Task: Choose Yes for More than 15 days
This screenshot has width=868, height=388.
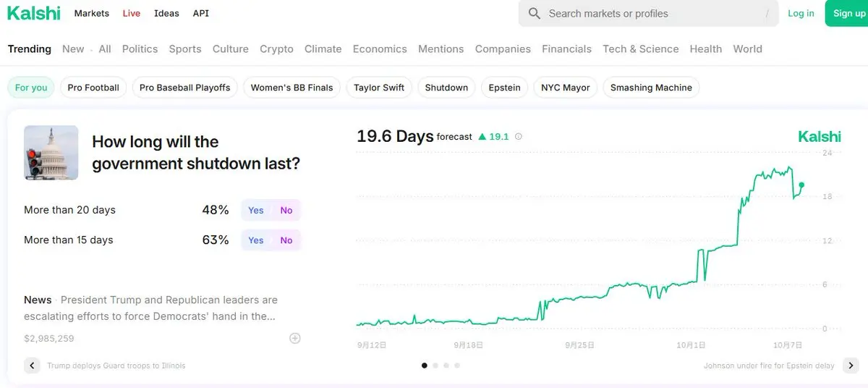Action: (256, 240)
